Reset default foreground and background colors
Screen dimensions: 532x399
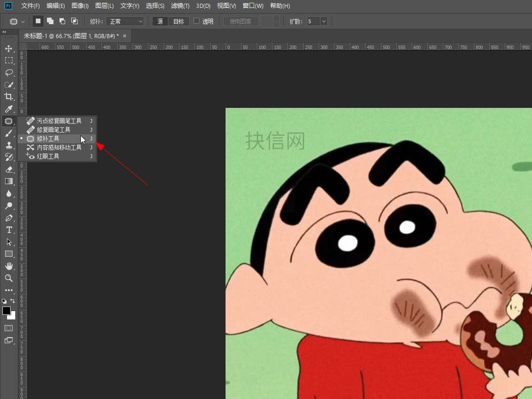[4, 301]
